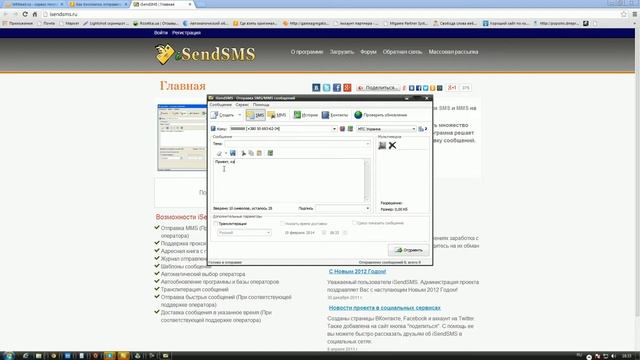This screenshot has width=640, height=360.
Task: Click the Windows Start button on taskbar
Action: click(8, 356)
